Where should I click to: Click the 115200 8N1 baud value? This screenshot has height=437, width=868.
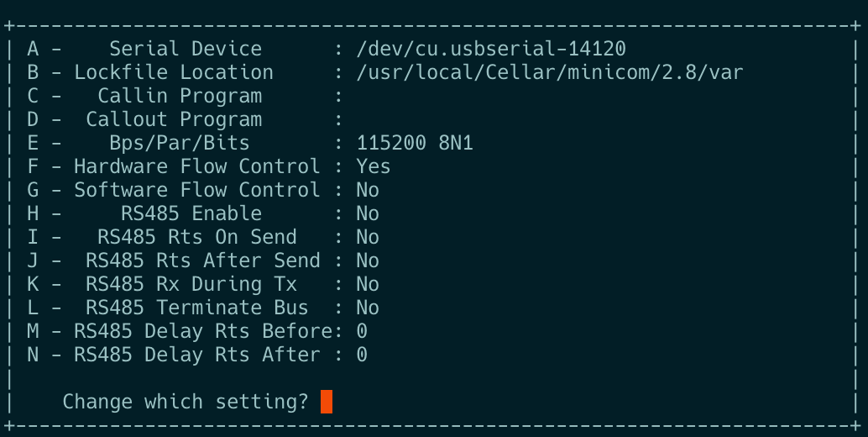pyautogui.click(x=415, y=143)
